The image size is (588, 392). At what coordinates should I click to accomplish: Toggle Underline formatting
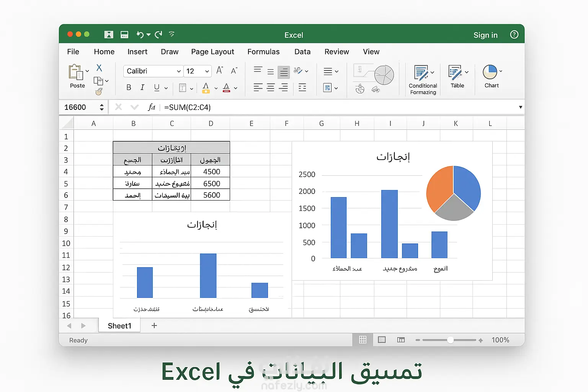tap(157, 88)
